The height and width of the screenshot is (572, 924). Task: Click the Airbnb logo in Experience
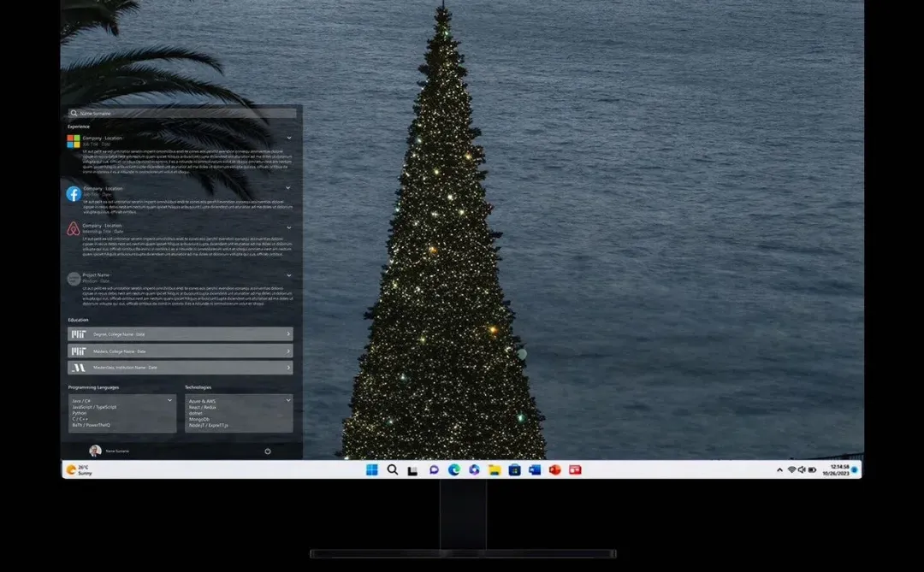click(x=73, y=228)
